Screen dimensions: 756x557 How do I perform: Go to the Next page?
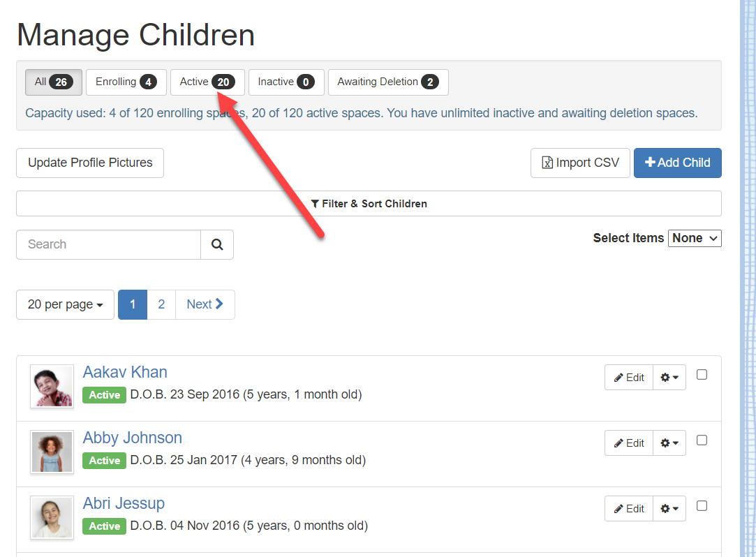click(x=205, y=304)
